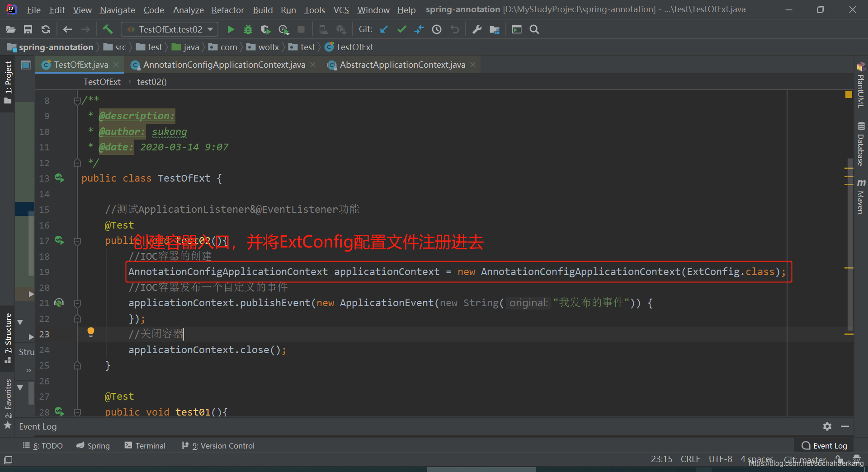The height and width of the screenshot is (472, 868).
Task: Click the gutter icon at line 21
Action: coord(59,303)
